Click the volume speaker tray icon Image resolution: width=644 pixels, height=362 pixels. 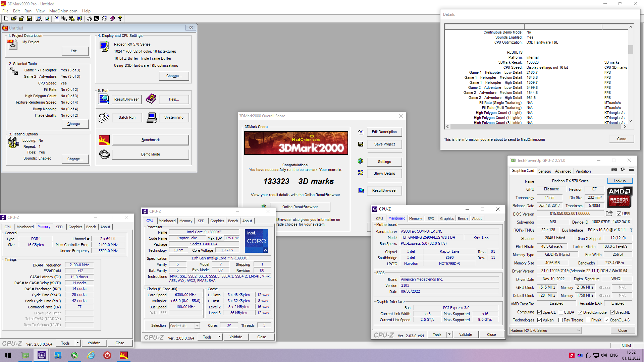[x=604, y=355]
